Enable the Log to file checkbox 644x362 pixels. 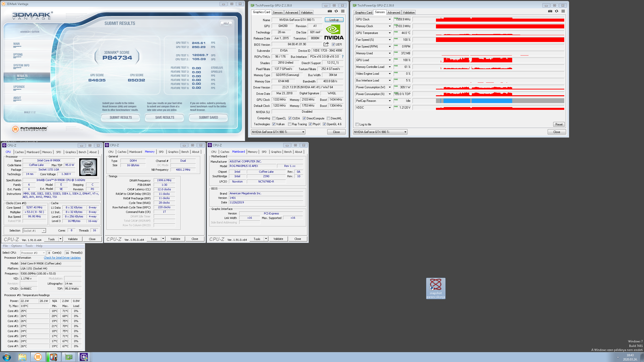357,124
